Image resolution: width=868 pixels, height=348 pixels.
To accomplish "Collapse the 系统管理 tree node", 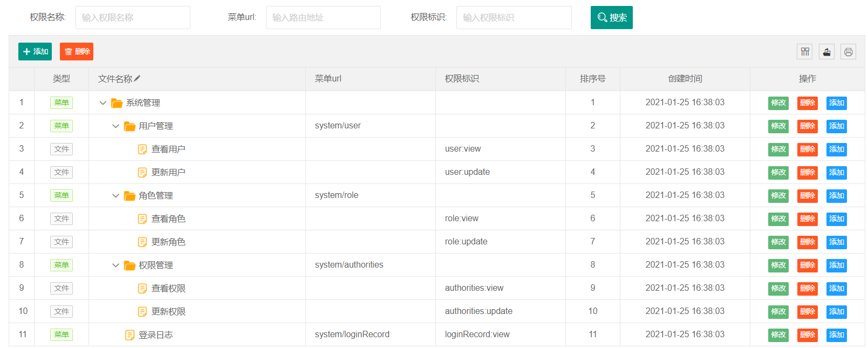I will (x=102, y=103).
